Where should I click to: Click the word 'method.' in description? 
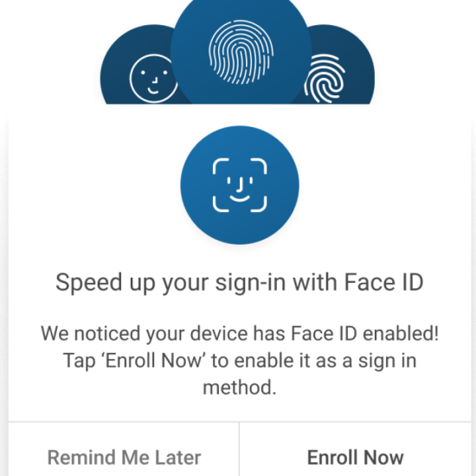point(240,388)
